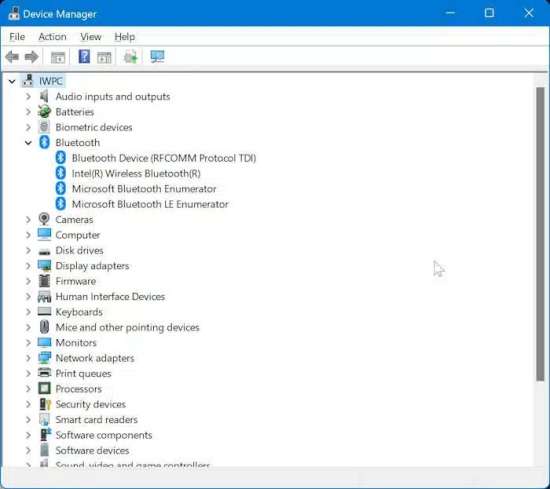Click the Display adapters icon
Viewport: 550px width, 489px height.
pyautogui.click(x=44, y=266)
